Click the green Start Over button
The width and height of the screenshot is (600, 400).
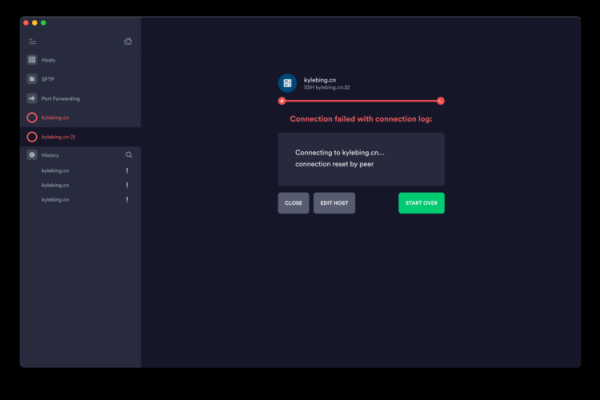tap(421, 203)
